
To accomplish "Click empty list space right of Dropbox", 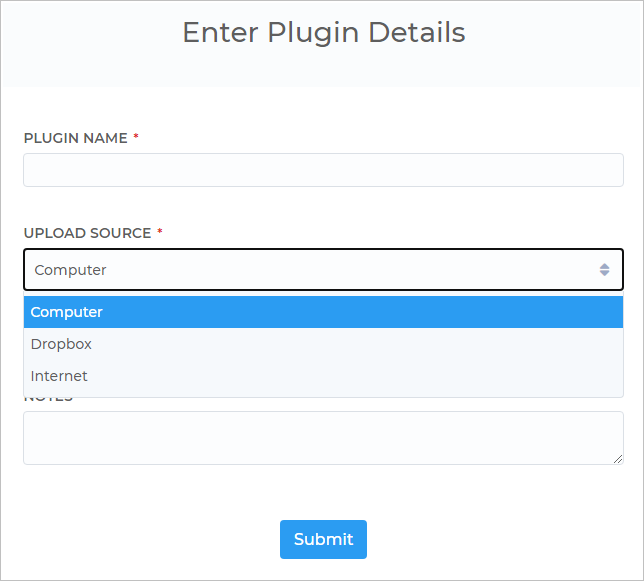I will pos(357,344).
